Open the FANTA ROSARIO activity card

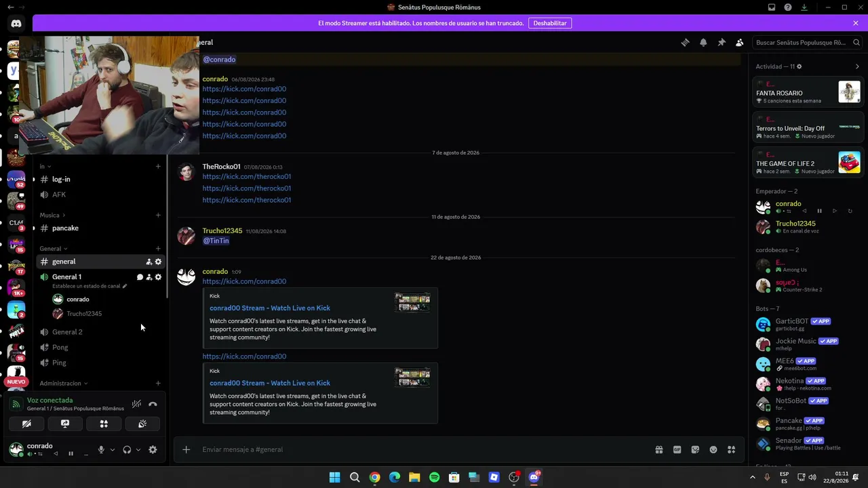point(808,92)
